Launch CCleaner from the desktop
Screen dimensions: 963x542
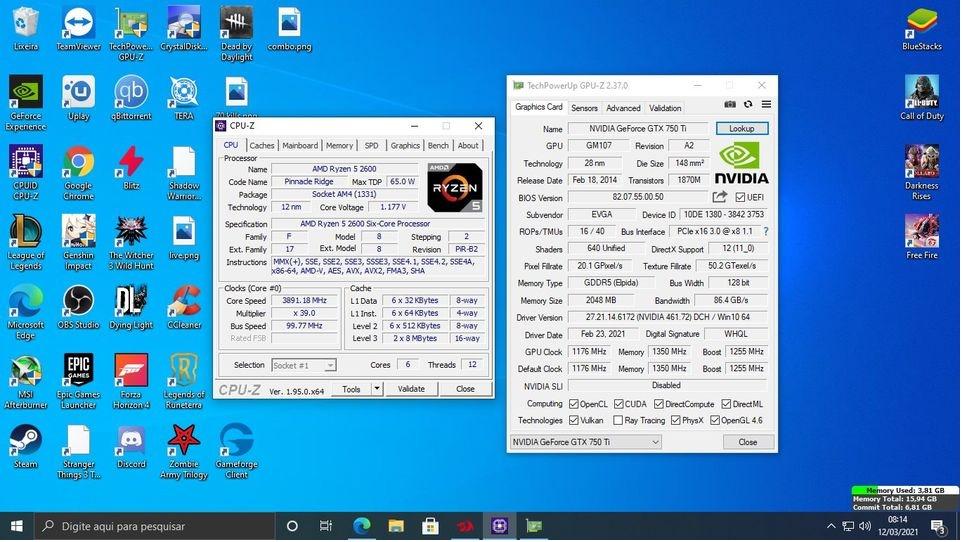point(184,307)
